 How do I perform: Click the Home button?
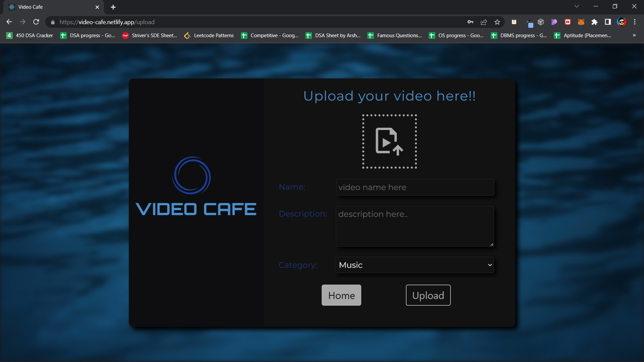point(341,295)
